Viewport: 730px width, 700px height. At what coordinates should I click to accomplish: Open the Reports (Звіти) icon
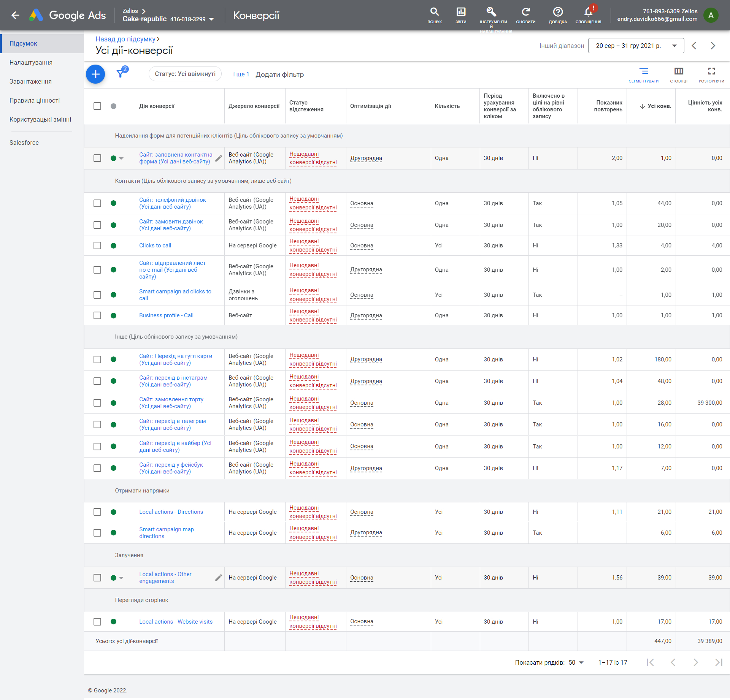tap(461, 15)
